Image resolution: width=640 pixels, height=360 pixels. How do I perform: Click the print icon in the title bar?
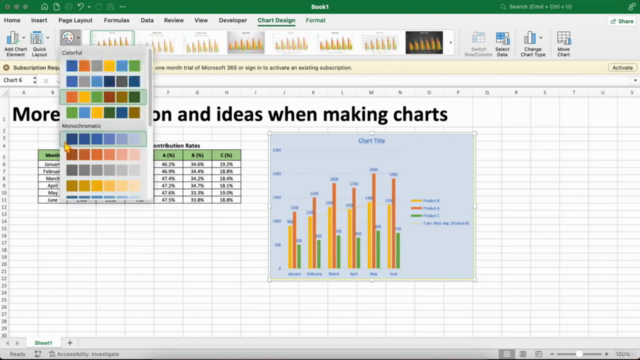click(69, 7)
